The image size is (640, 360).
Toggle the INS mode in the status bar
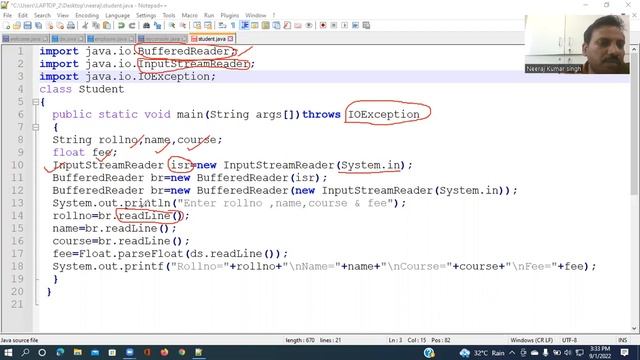click(622, 340)
